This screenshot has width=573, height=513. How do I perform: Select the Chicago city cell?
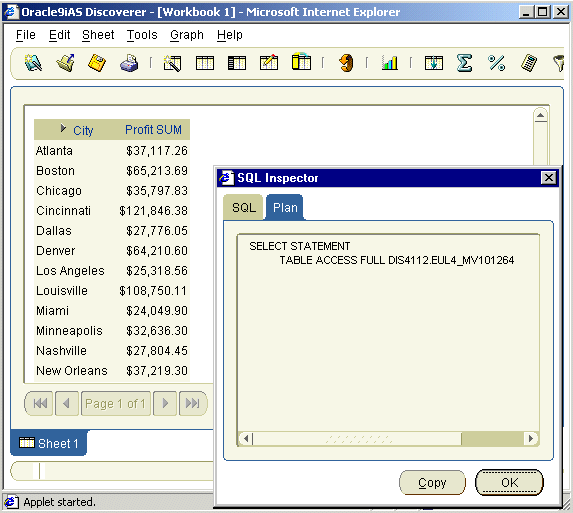(59, 191)
